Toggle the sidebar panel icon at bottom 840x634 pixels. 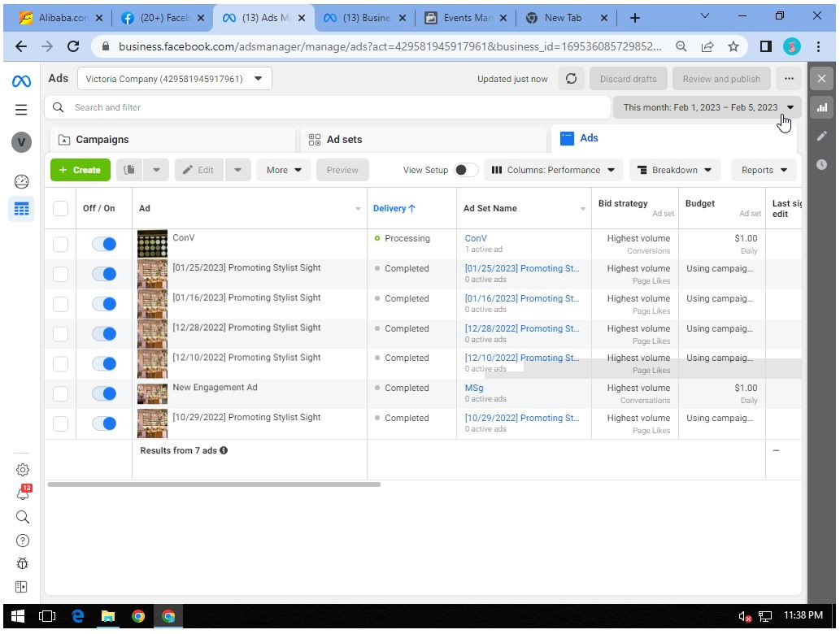pyautogui.click(x=21, y=587)
